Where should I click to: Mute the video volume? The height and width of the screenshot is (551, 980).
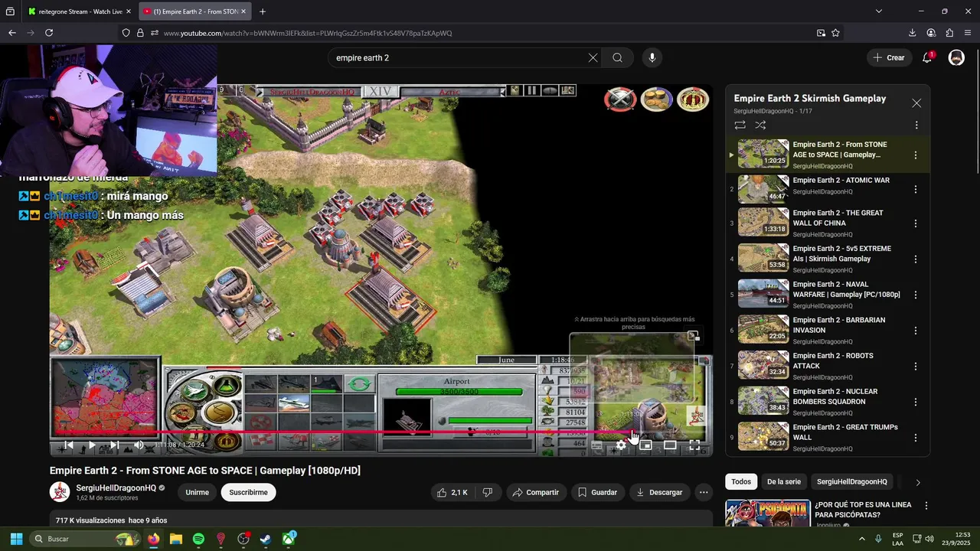pos(139,445)
